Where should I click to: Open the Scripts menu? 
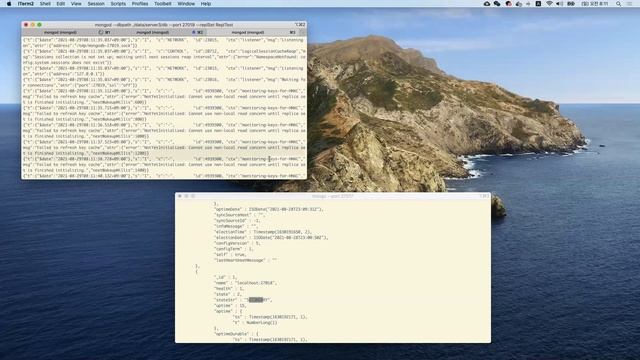coord(118,4)
